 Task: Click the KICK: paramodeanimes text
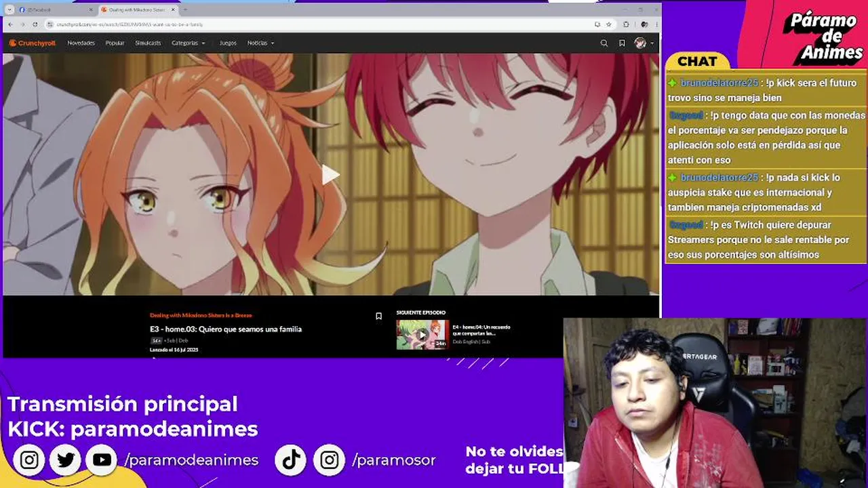point(133,429)
